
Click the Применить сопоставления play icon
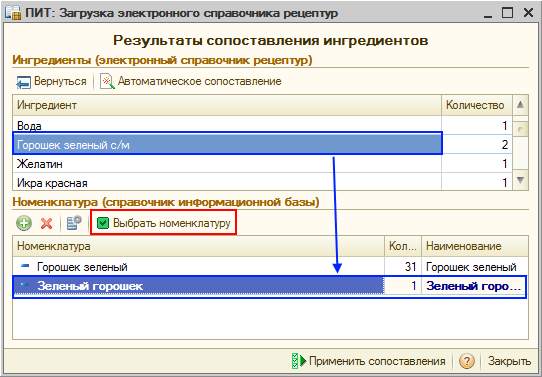point(299,361)
